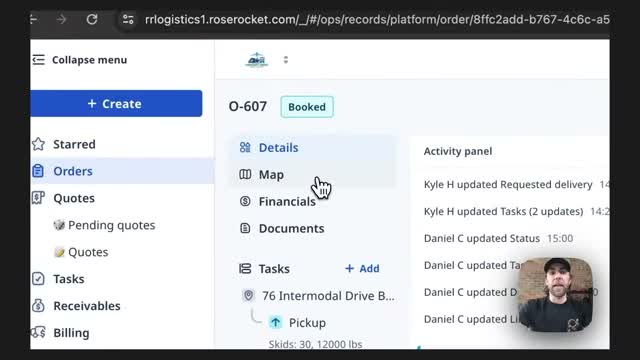The height and width of the screenshot is (360, 640).
Task: Open the organization switcher arrows beside logo
Action: pos(286,60)
